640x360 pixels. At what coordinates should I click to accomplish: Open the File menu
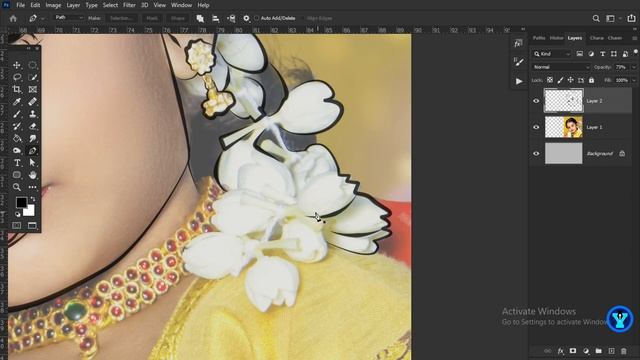20,5
